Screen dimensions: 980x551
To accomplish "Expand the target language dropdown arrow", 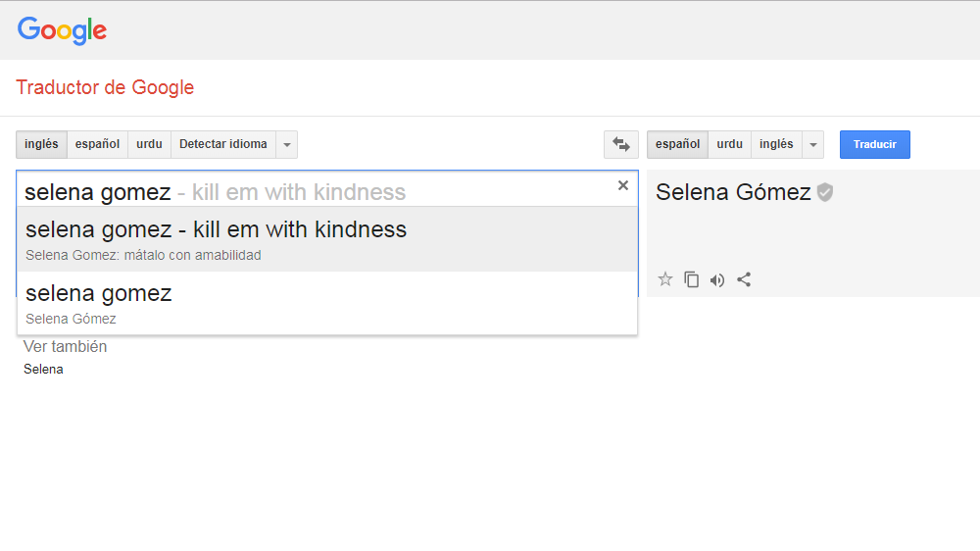I will pos(813,144).
